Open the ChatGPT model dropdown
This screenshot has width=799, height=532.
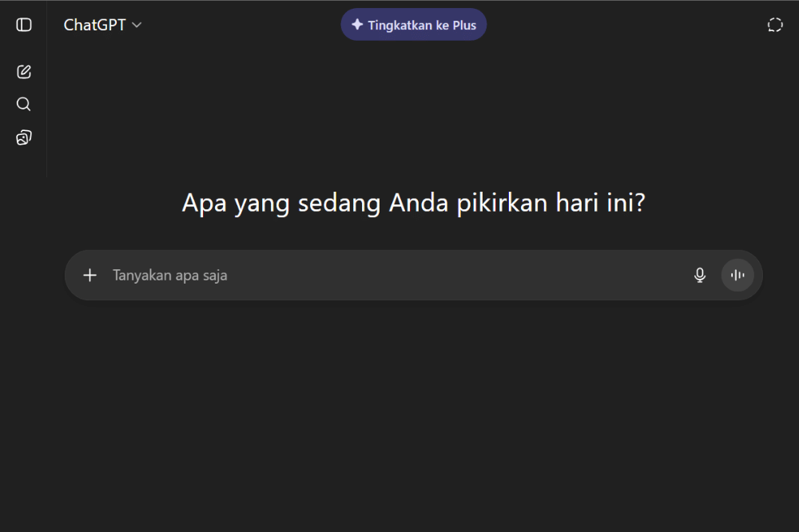tap(102, 24)
